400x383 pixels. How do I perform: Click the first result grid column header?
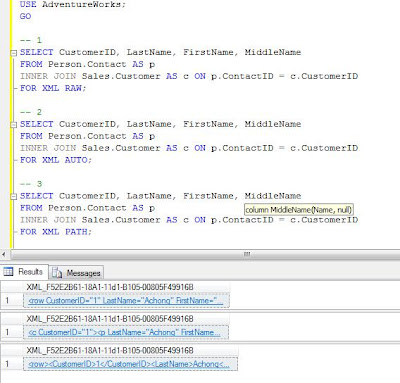click(127, 287)
